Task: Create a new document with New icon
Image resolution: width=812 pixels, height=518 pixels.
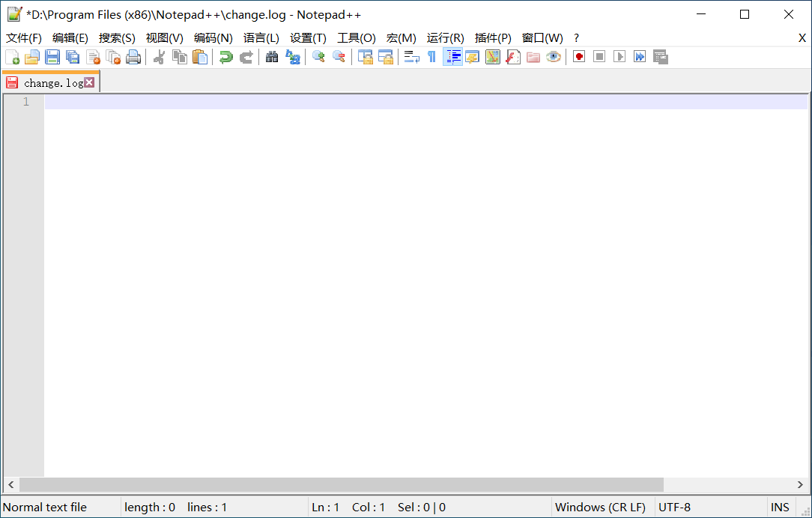Action: (x=12, y=57)
